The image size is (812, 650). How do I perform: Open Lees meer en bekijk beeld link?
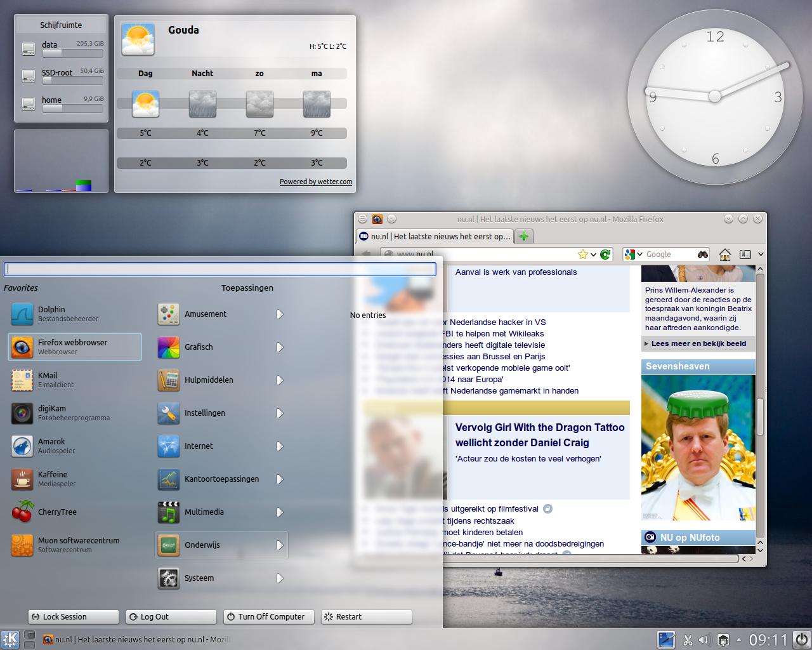click(698, 343)
